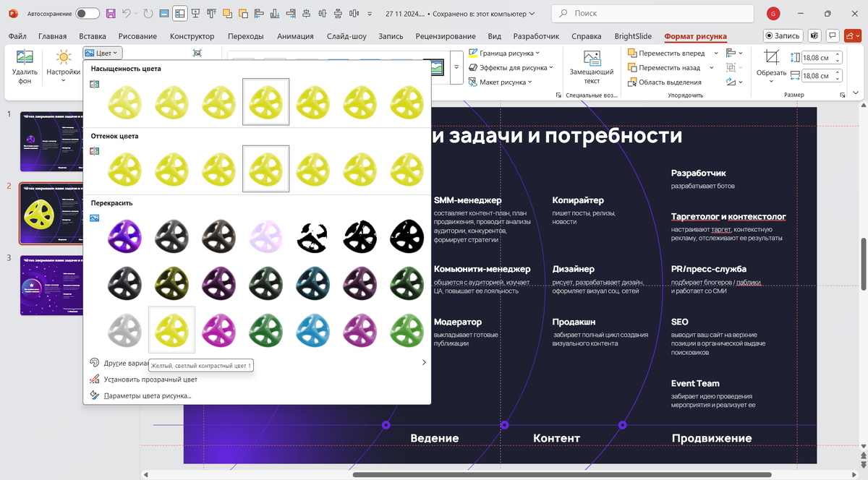Click the Teams presenting icon near Record
The image size is (868, 480).
814,35
